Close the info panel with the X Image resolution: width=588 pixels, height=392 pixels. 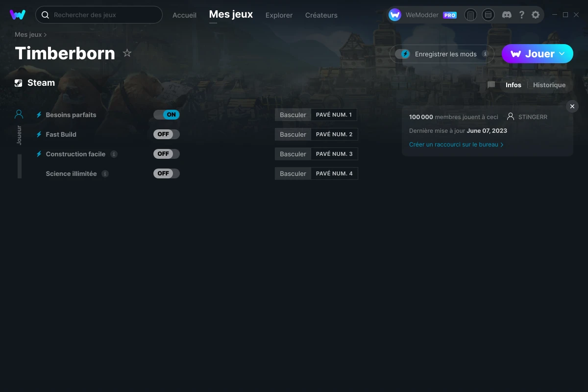572,106
